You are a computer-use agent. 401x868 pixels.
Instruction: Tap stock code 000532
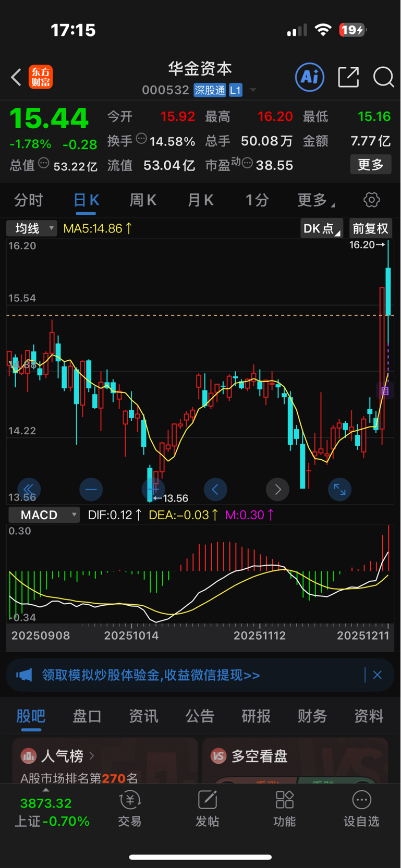click(165, 90)
